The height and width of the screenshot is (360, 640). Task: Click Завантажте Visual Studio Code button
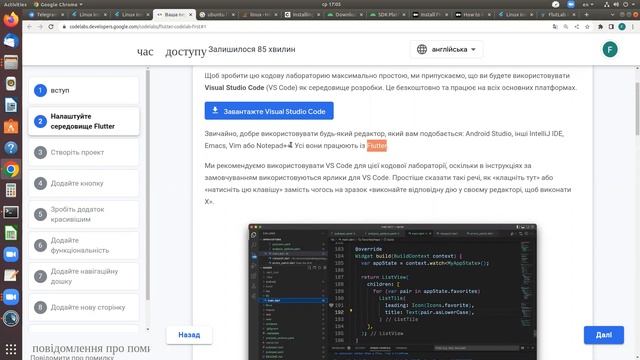pyautogui.click(x=269, y=111)
